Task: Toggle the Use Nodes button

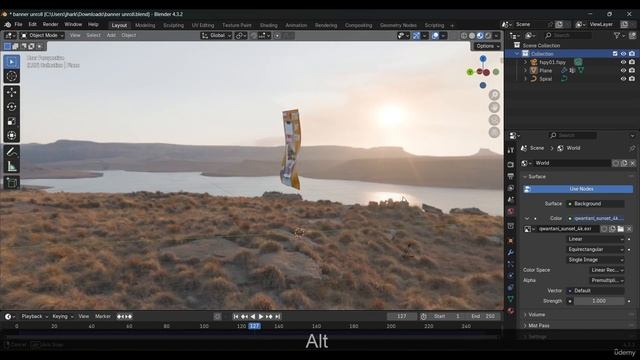Action: tap(578, 189)
